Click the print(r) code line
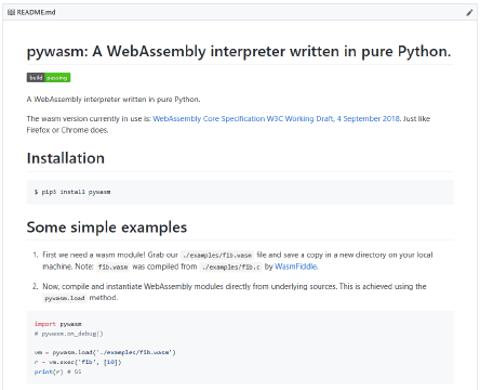The image size is (480, 390). (x=58, y=372)
